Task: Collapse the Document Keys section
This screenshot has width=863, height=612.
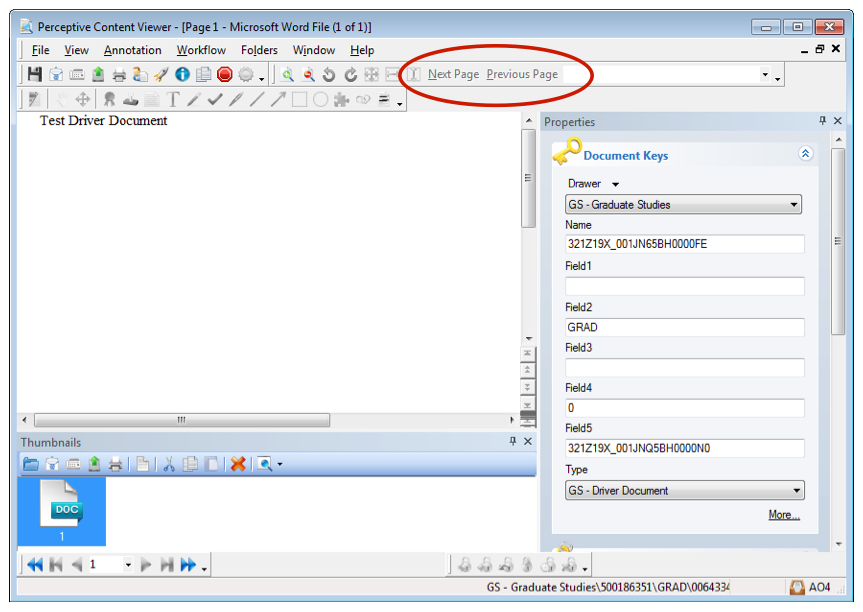Action: (x=805, y=154)
